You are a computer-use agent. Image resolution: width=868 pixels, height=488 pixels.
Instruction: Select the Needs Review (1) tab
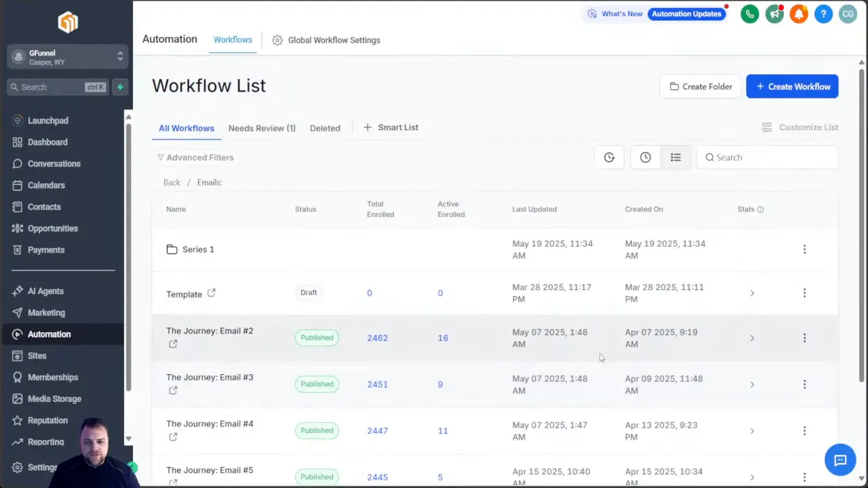[262, 128]
